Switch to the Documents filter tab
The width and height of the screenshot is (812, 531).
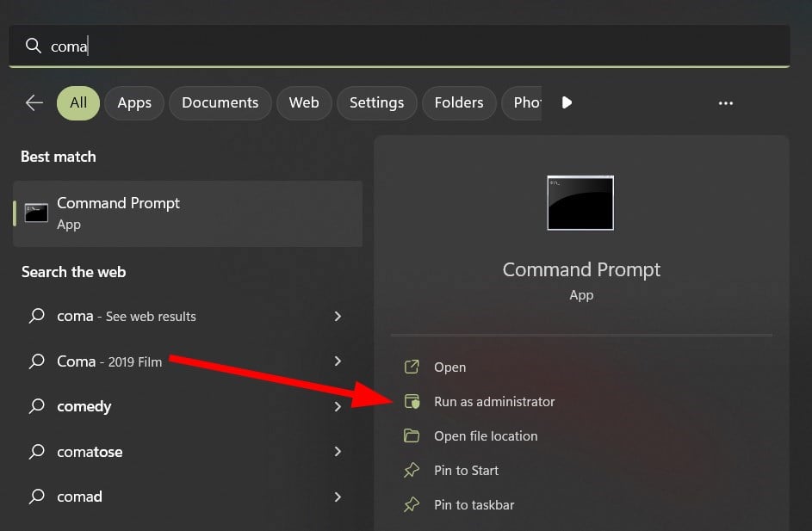[220, 103]
